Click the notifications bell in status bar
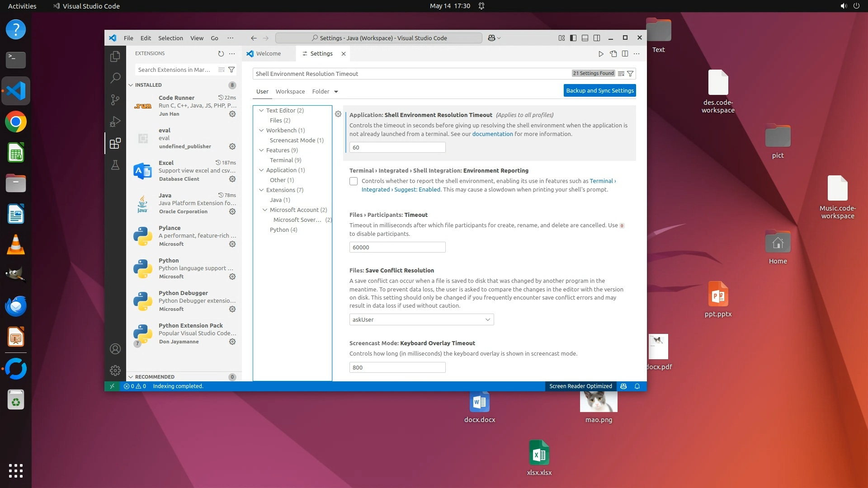Image resolution: width=868 pixels, height=488 pixels. click(637, 386)
